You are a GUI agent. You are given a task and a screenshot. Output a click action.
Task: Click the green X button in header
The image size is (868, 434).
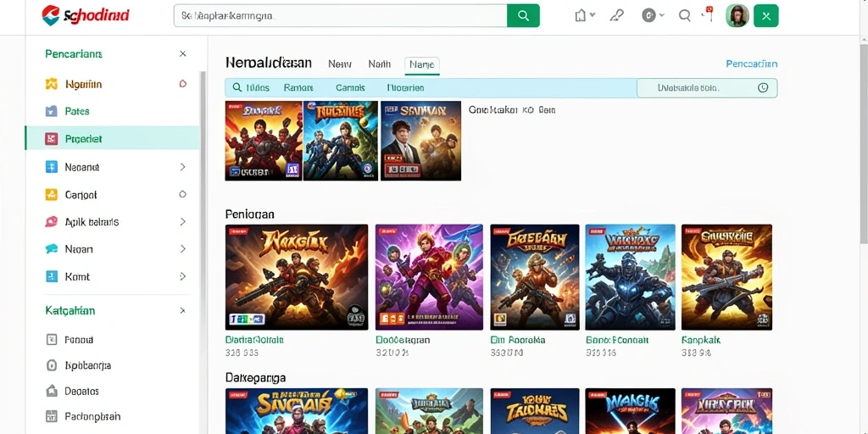[x=766, y=15]
